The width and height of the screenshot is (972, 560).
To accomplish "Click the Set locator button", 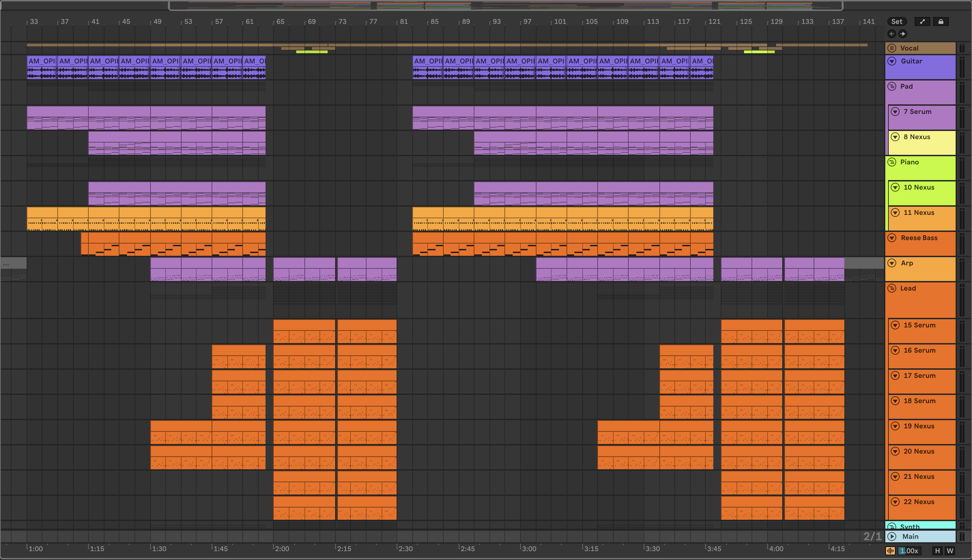I will (x=897, y=21).
